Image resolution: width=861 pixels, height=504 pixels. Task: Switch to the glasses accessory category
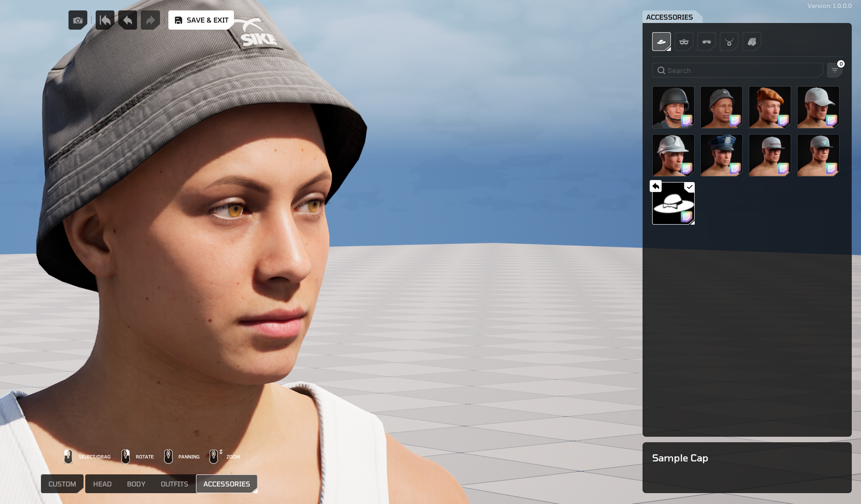click(x=706, y=42)
